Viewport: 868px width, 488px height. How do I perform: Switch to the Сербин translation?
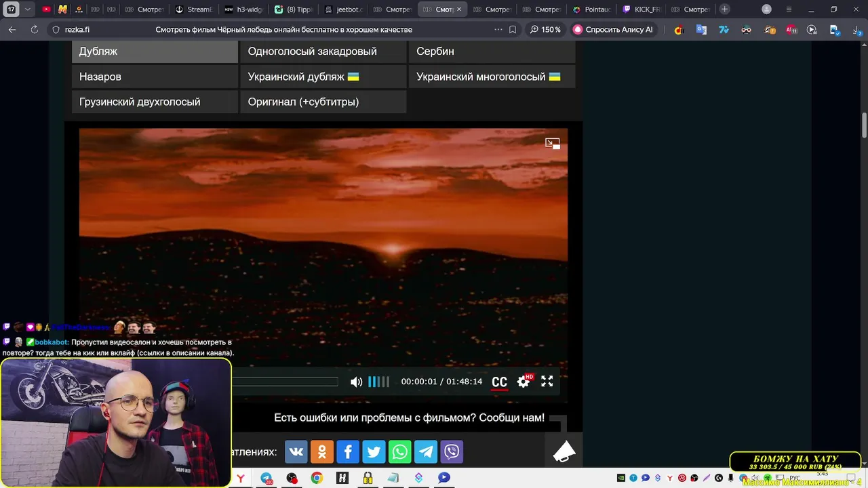[x=492, y=52]
